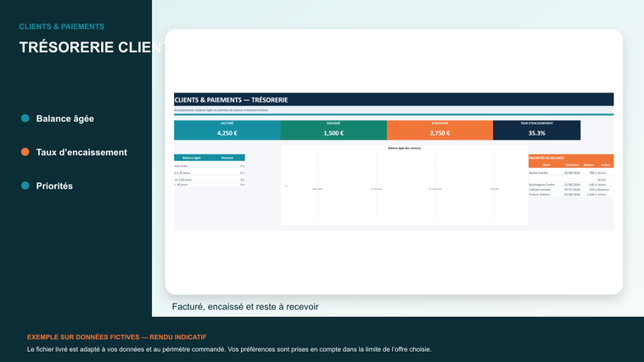Click the "+ 60 jours" table row label
This screenshot has height=362, width=644.
(181, 185)
